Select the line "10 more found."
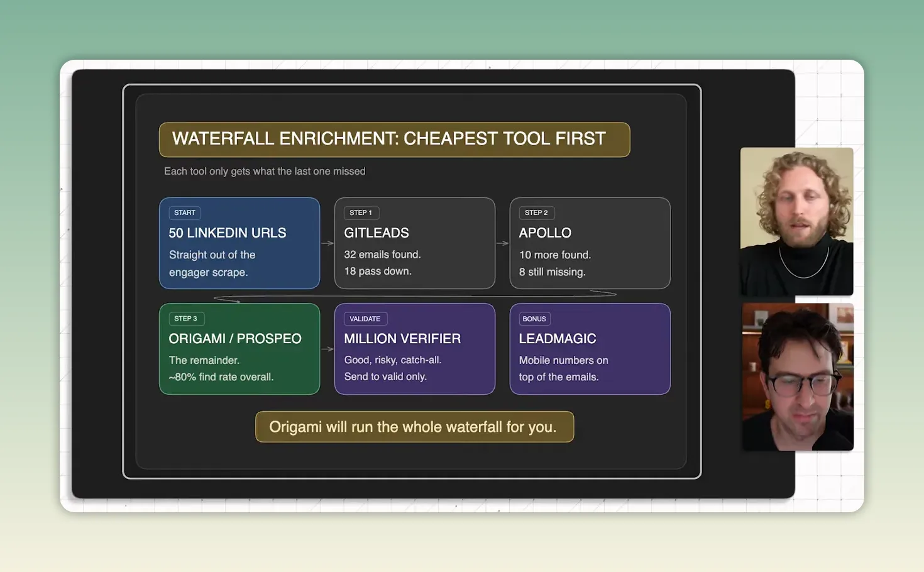Screen dimensions: 924x572 coord(555,255)
